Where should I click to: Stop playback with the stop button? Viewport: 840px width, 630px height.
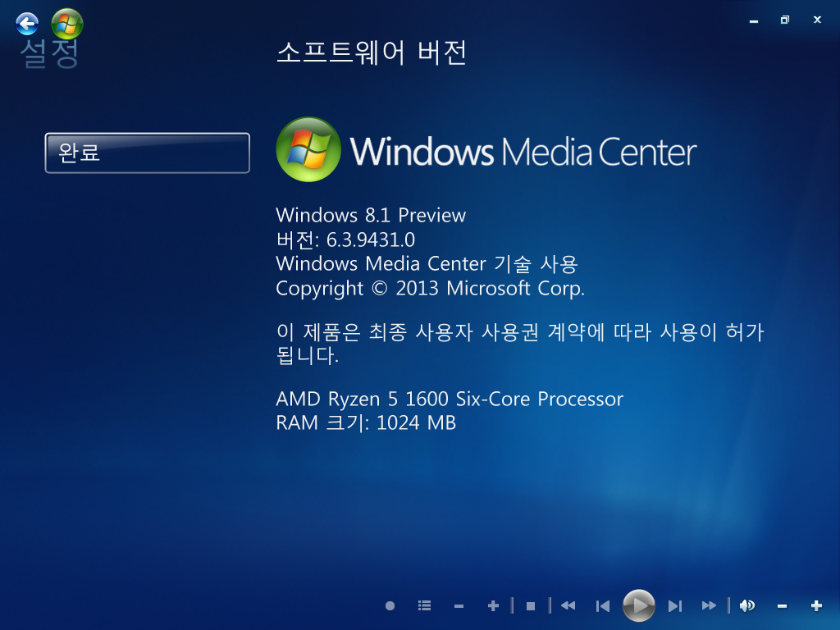click(x=531, y=606)
